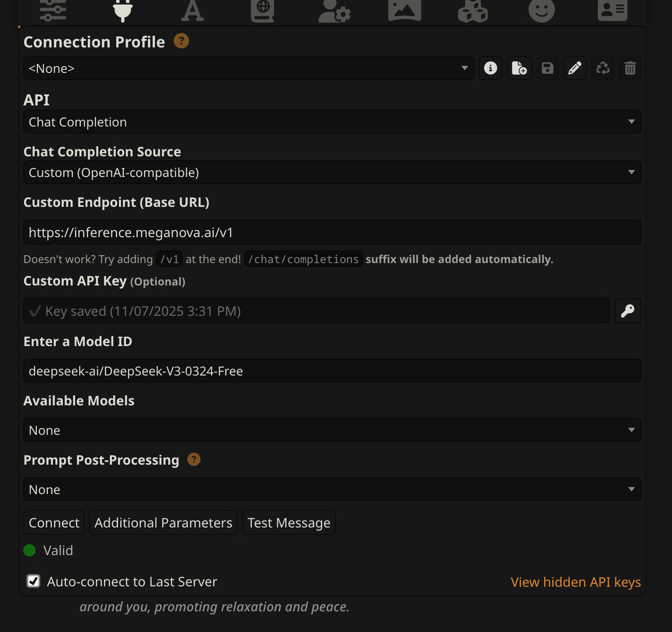This screenshot has height=632, width=672.
Task: Click the Connect button
Action: tap(54, 523)
